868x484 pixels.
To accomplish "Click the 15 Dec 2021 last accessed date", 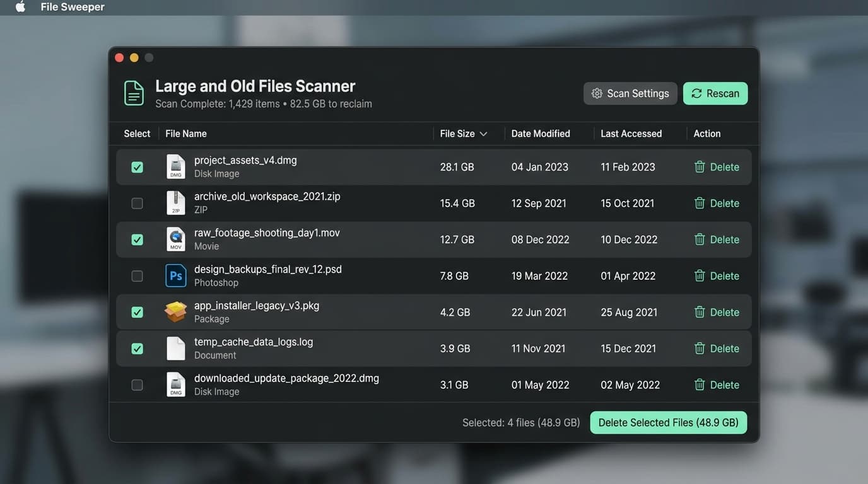I will (x=628, y=349).
